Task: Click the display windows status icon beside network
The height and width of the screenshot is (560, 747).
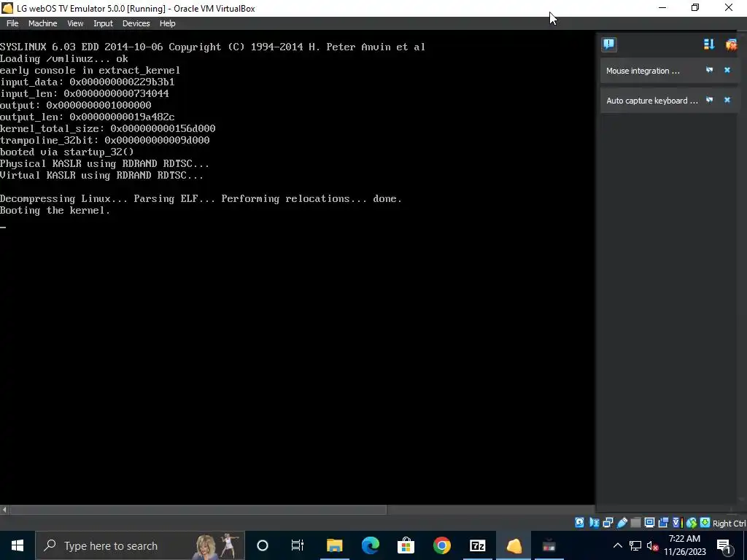Action: [x=608, y=523]
